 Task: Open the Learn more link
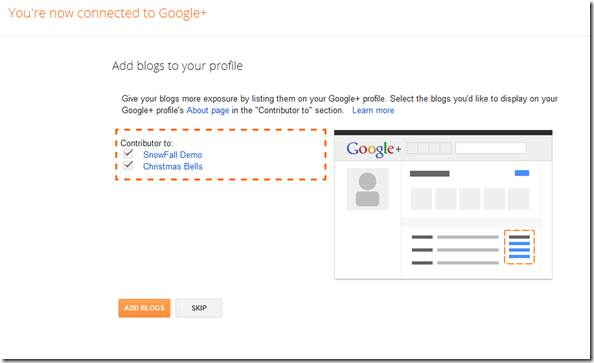coord(373,110)
